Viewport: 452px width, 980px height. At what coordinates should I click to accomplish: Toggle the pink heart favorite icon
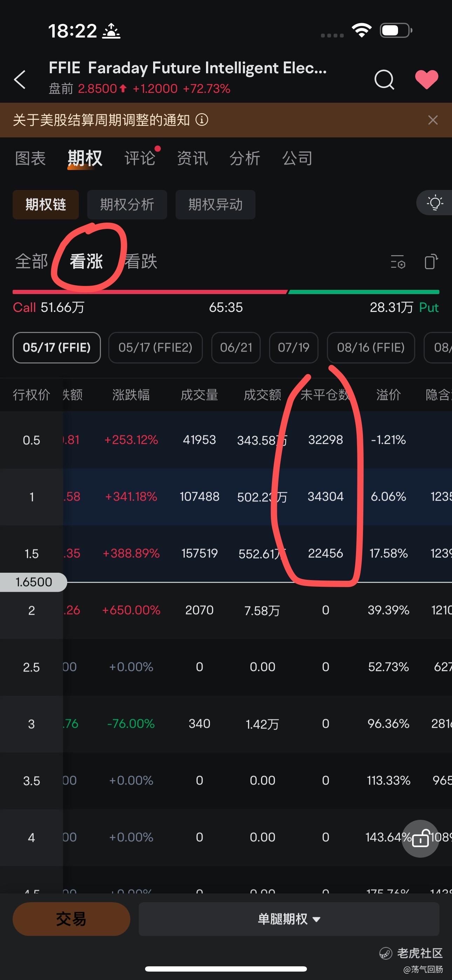coord(426,80)
